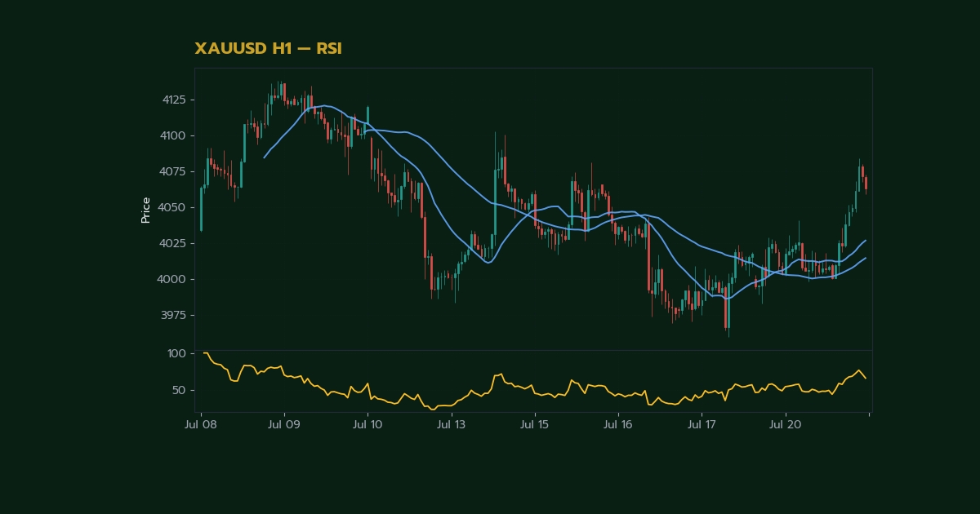Click the Jul 13 date label
The height and width of the screenshot is (514, 980).
(451, 425)
